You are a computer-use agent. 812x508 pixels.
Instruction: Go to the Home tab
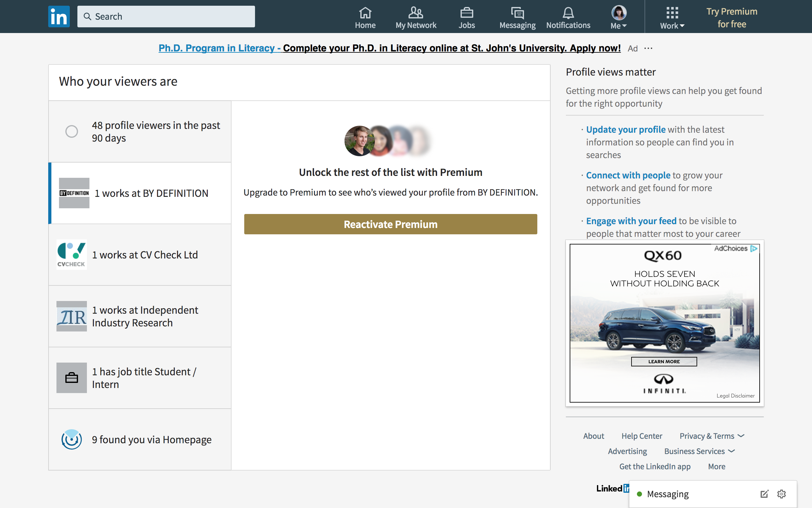point(365,18)
